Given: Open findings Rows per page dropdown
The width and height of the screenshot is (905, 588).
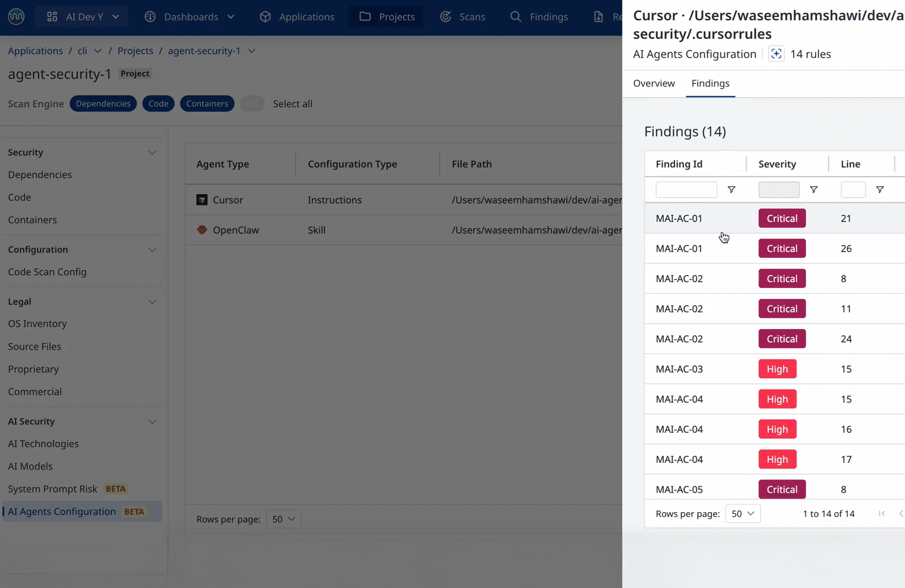Looking at the screenshot, I should coord(742,514).
